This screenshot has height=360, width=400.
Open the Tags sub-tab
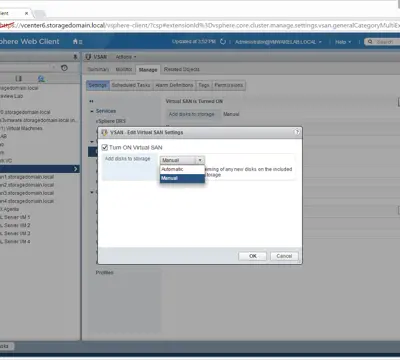(x=204, y=85)
